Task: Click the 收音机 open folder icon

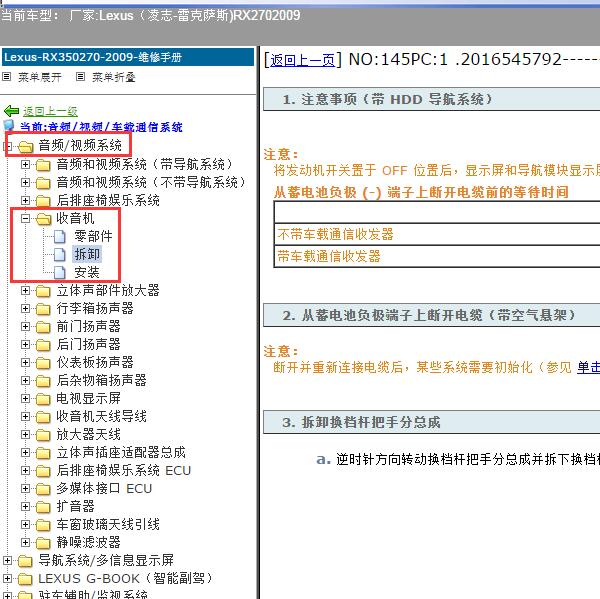Action: coord(44,219)
